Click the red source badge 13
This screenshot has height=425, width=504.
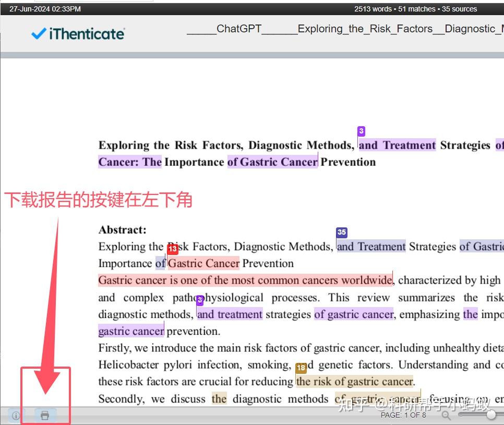click(x=173, y=249)
